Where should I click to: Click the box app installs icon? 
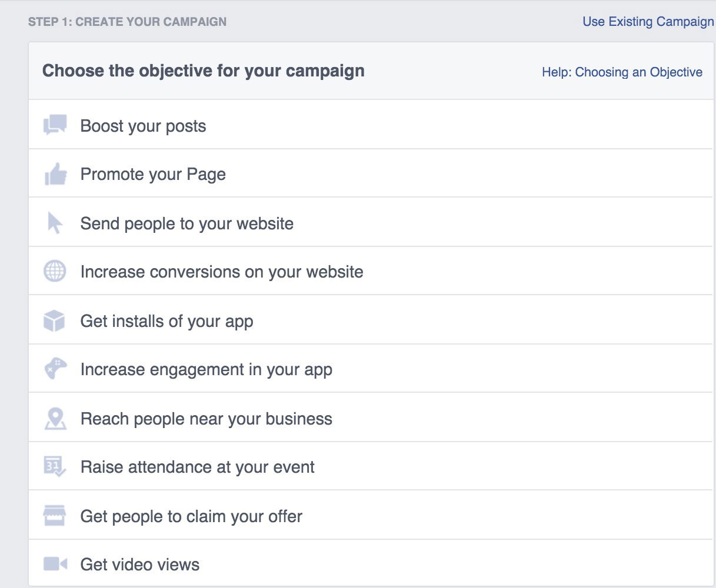click(54, 321)
